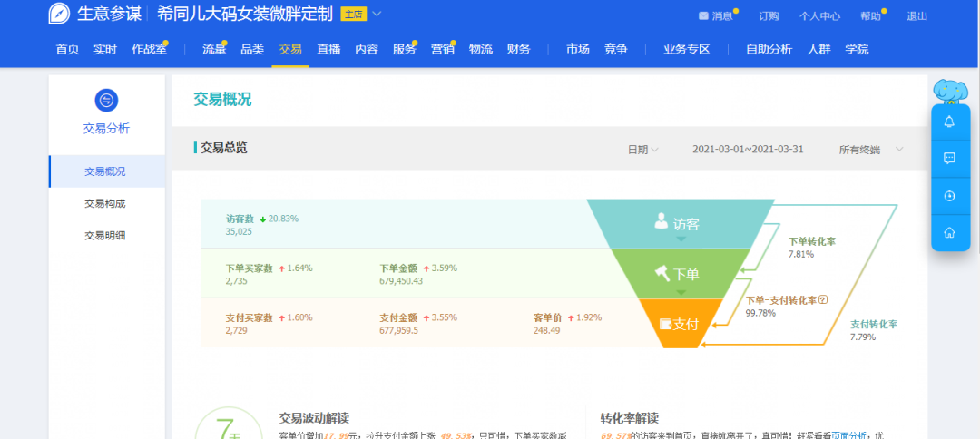
Task: Click the timer icon in floating sidebar
Action: coord(949,195)
